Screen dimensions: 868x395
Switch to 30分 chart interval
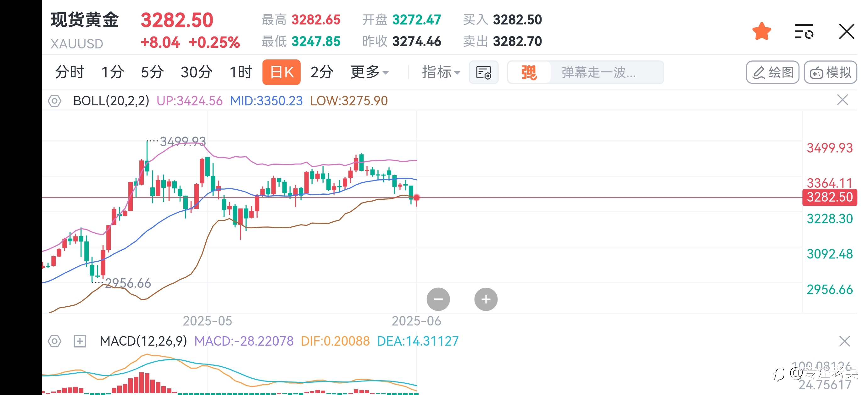coord(197,72)
